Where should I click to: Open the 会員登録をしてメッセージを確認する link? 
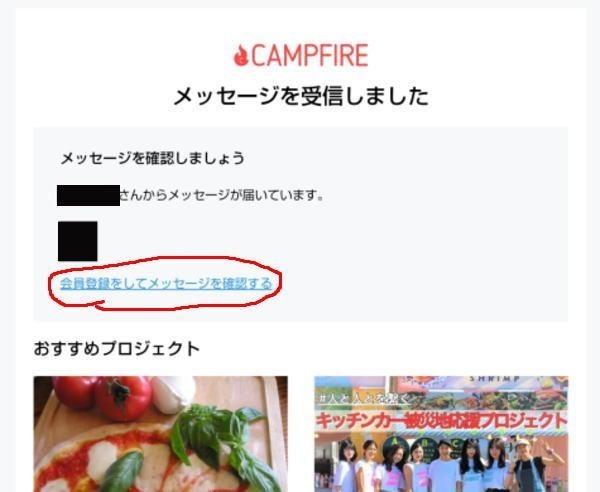pyautogui.click(x=166, y=283)
